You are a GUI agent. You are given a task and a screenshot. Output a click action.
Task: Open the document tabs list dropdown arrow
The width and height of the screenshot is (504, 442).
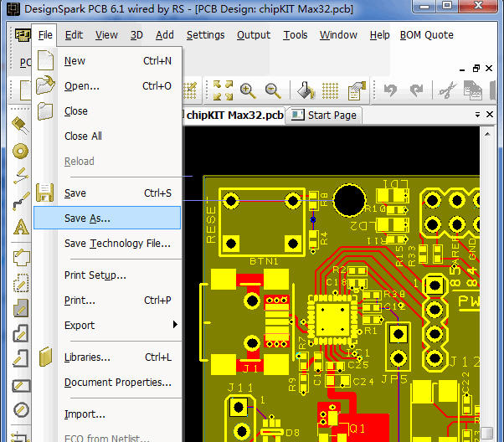click(477, 115)
